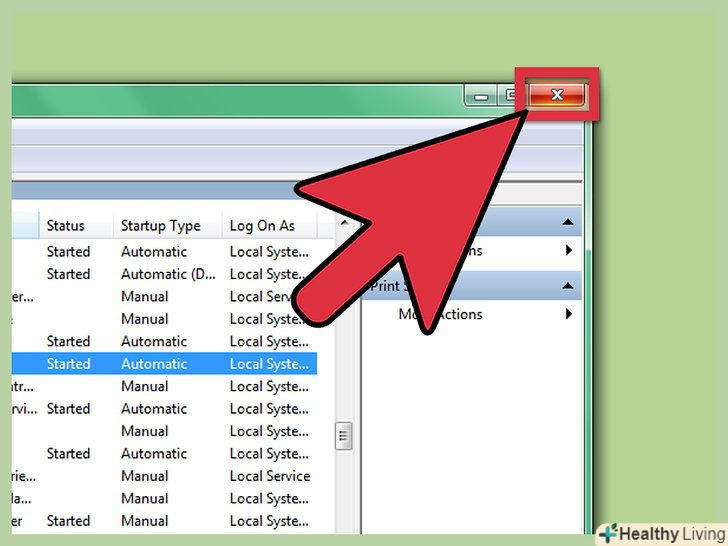Select the Manual service row beginning with 'la...'
This screenshot has height=546, width=728.
pos(164,498)
